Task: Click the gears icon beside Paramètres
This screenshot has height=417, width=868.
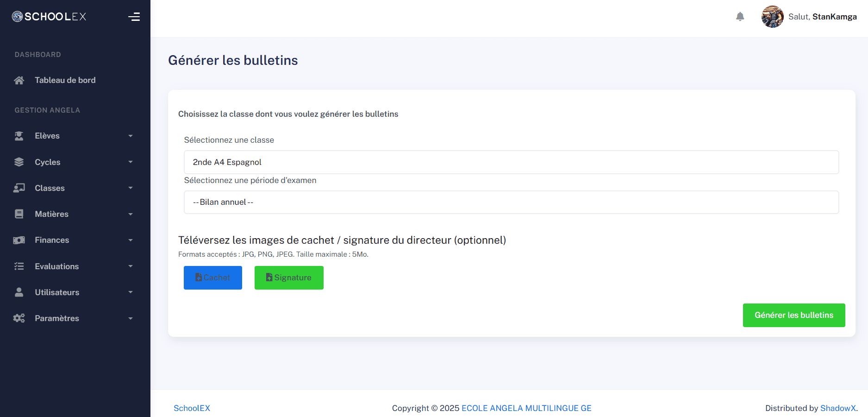Action: click(x=19, y=318)
